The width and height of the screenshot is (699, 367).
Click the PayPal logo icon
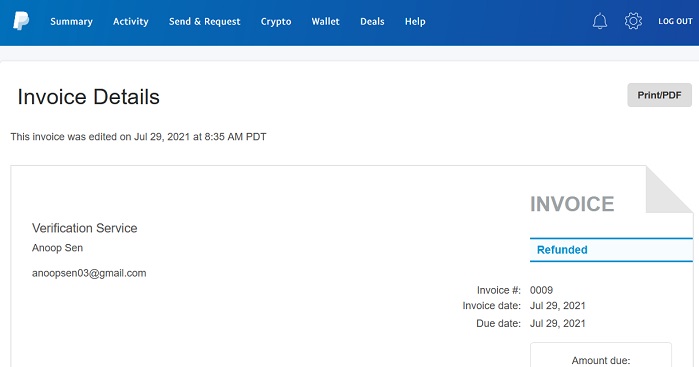pyautogui.click(x=21, y=21)
